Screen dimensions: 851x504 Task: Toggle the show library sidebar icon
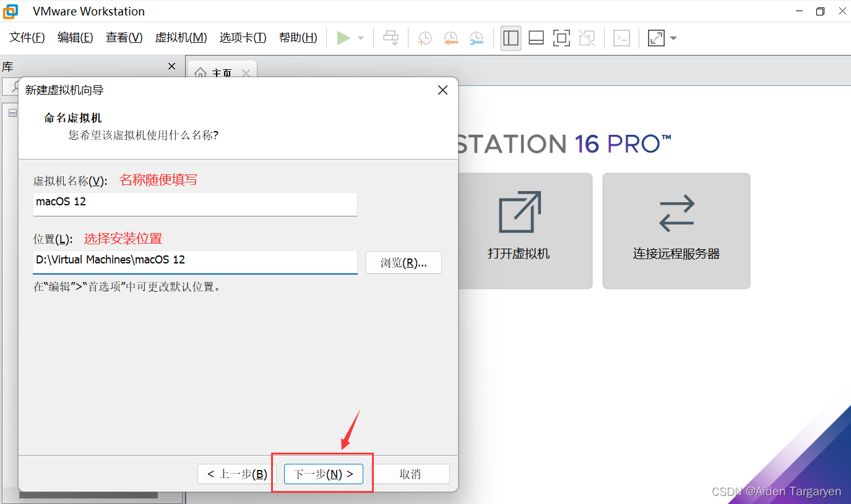[511, 38]
